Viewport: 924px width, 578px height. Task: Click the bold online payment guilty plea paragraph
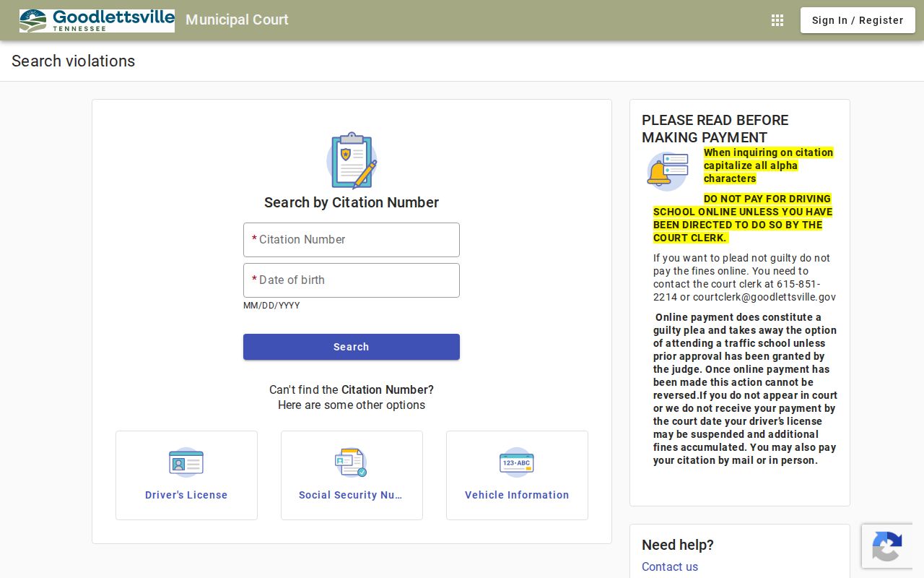pyautogui.click(x=746, y=389)
